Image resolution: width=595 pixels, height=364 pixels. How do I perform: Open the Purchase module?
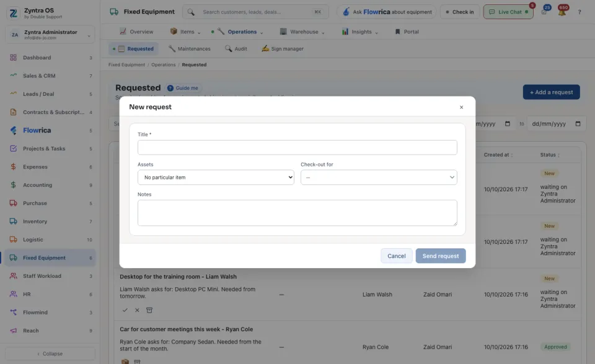tap(50, 203)
